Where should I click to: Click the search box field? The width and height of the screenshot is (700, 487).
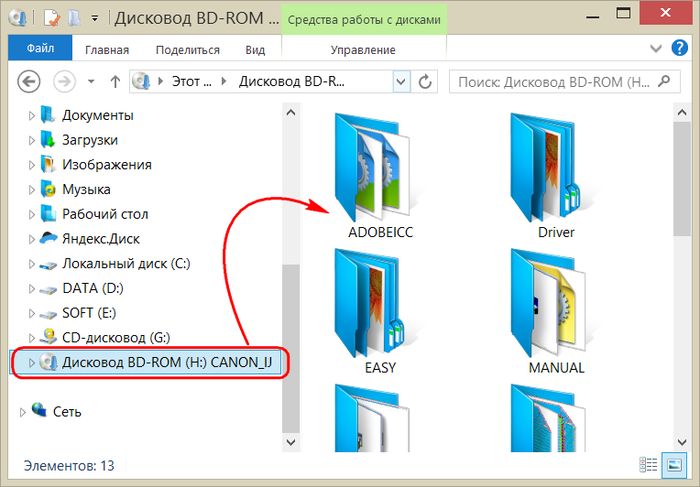[564, 82]
